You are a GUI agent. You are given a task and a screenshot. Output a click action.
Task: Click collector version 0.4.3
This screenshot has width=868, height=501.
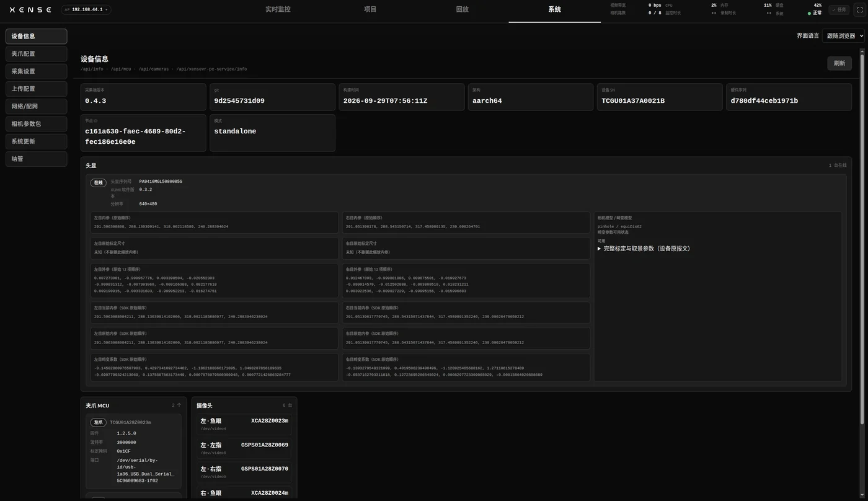pyautogui.click(x=95, y=101)
